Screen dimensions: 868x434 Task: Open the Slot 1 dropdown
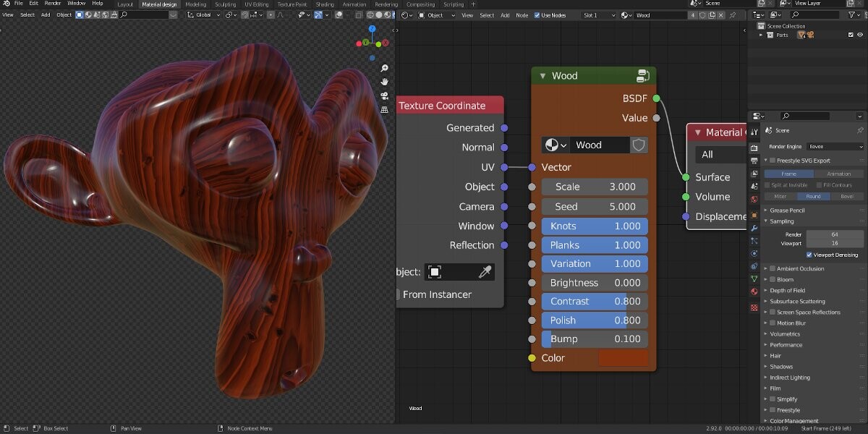tap(599, 14)
